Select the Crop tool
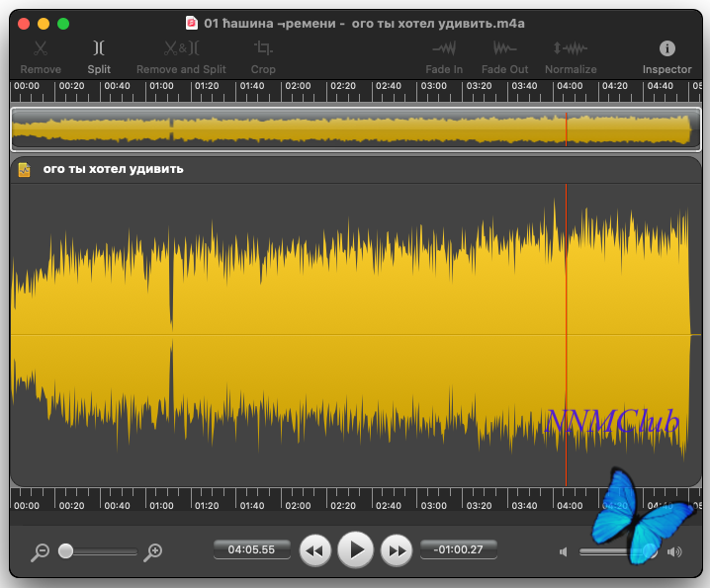 (x=263, y=55)
